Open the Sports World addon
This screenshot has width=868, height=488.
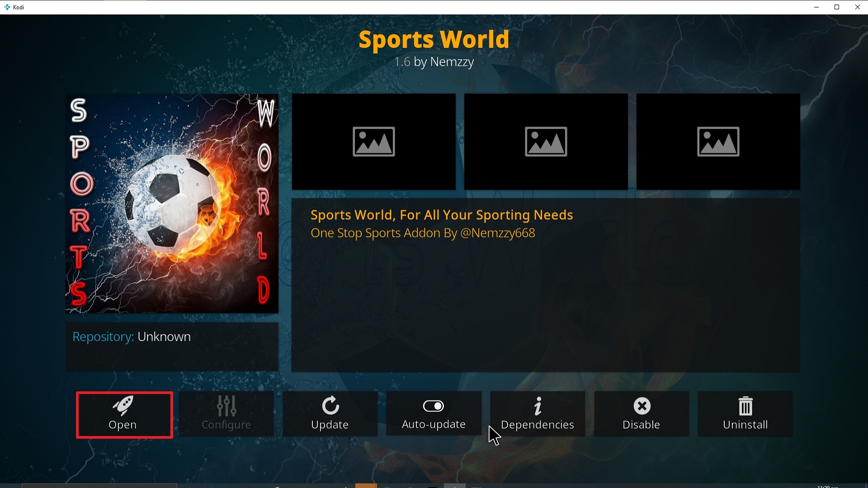[x=124, y=415]
